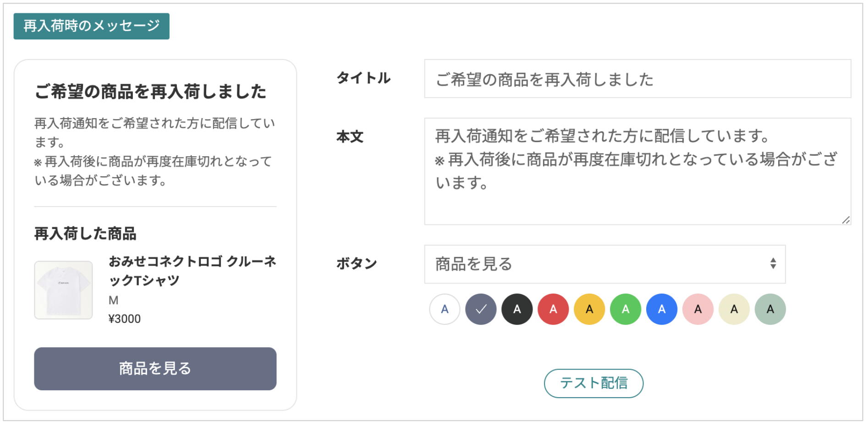
Task: Click the 再入荷時のメッセージ tab label
Action: coord(92,26)
